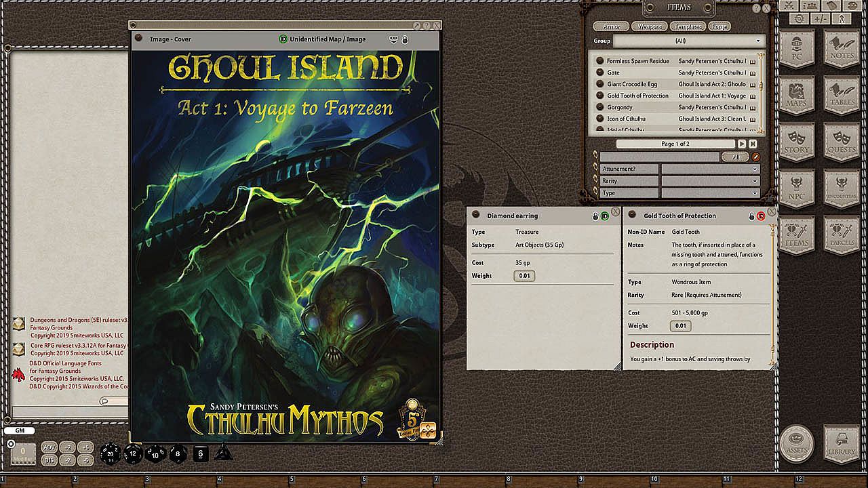Image resolution: width=868 pixels, height=488 pixels.
Task: Pick the d4 pyramid die
Action: coord(224,453)
